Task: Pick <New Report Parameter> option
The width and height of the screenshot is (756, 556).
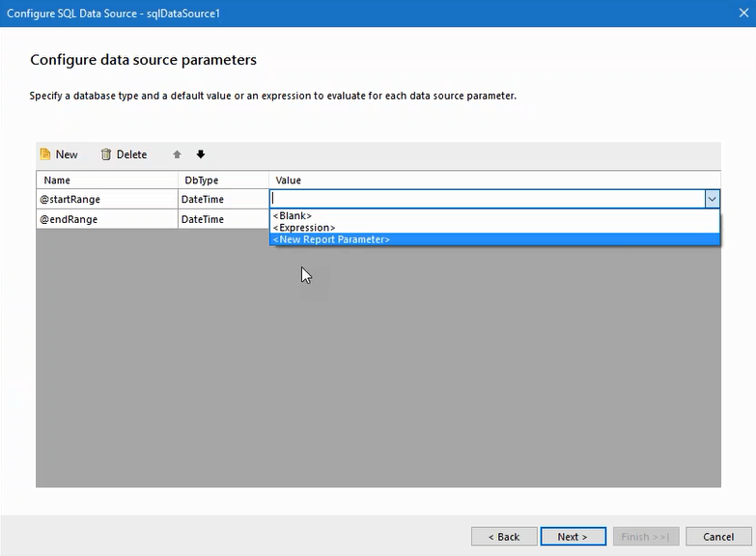Action: pos(331,239)
